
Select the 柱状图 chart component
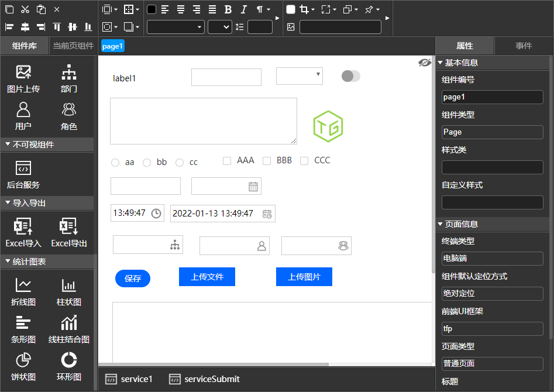[x=69, y=291]
